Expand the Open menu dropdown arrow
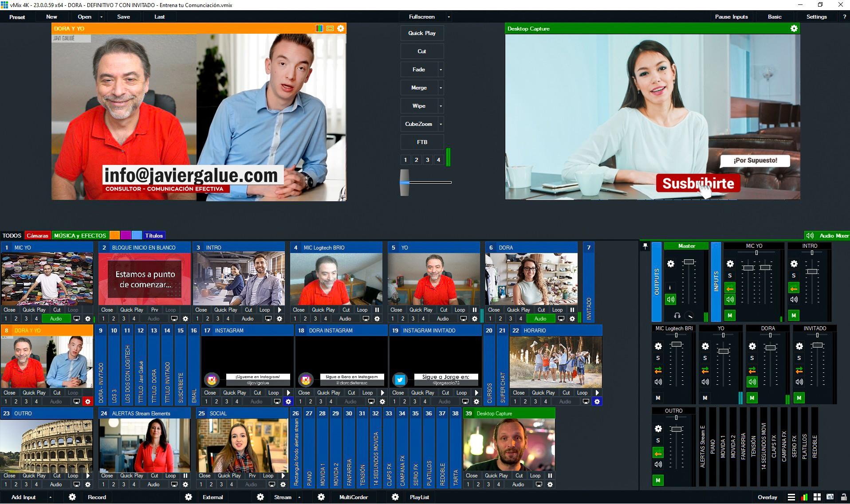Screen dimensions: 850x504 (101, 17)
